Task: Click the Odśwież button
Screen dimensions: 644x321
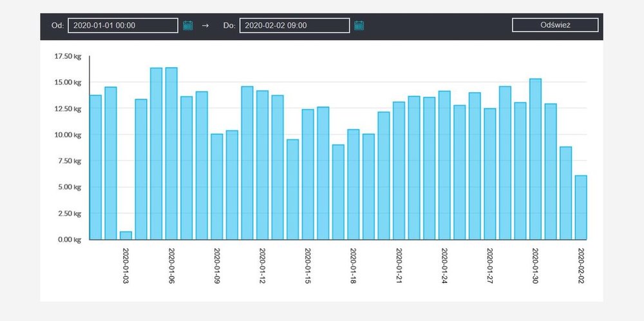Action: pyautogui.click(x=555, y=25)
